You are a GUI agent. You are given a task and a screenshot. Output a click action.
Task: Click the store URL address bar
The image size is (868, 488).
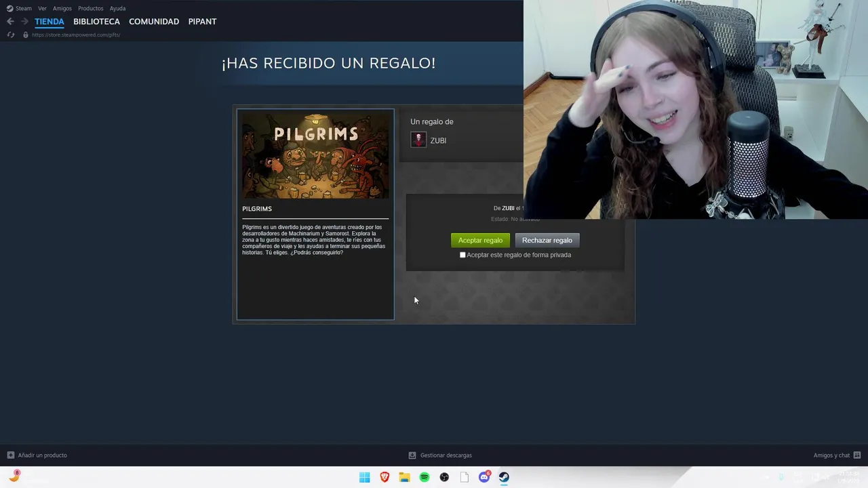coord(76,35)
